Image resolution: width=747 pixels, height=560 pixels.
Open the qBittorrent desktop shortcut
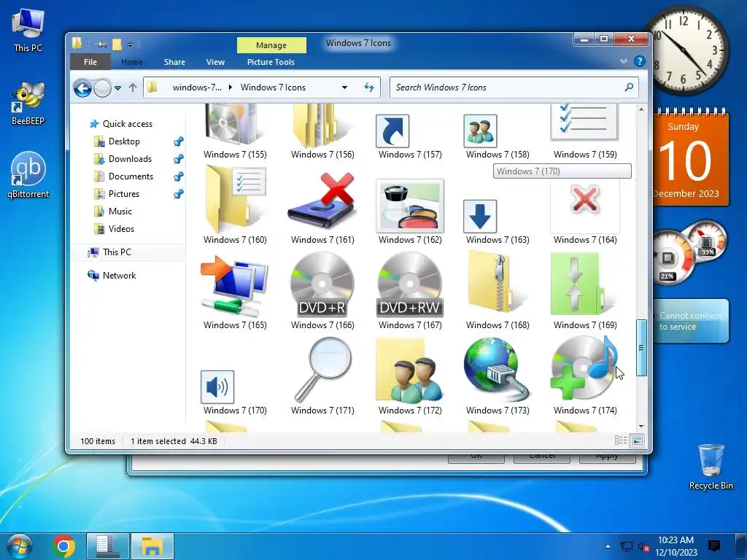[28, 175]
